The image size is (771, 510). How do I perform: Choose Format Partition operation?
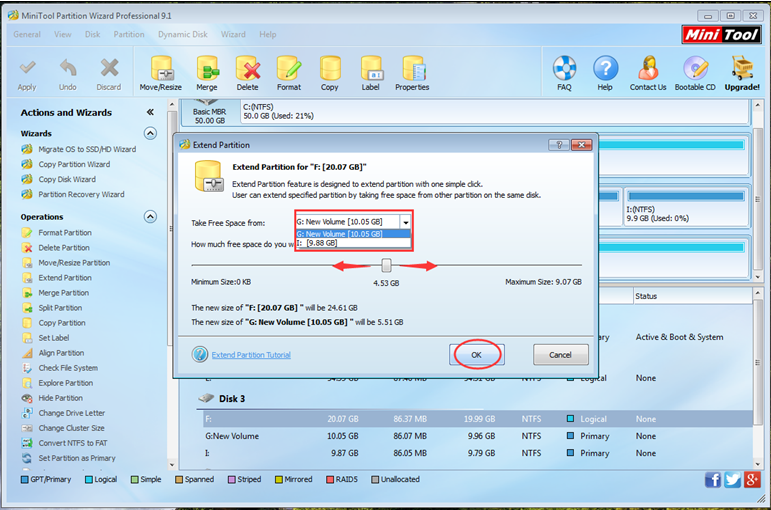(65, 233)
